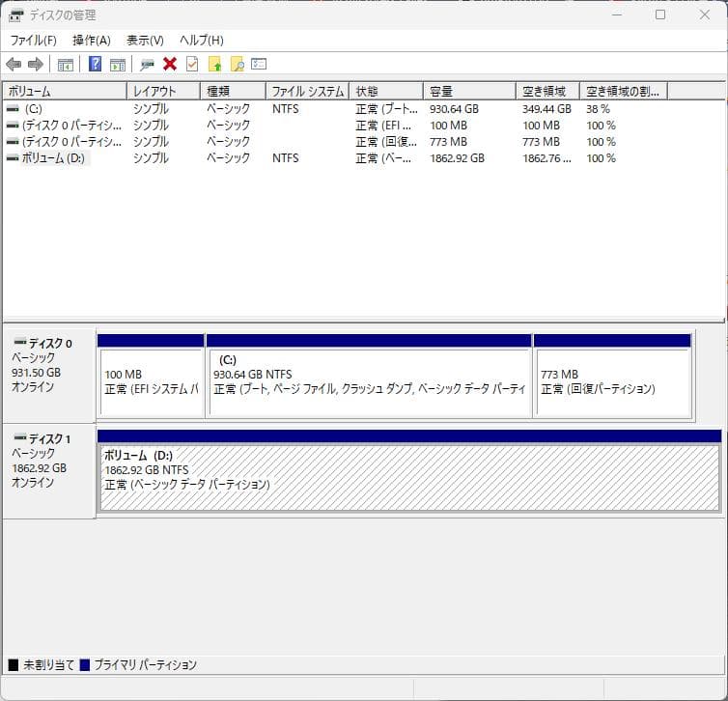The width and height of the screenshot is (728, 701).
Task: Click NTFS cell in the (D:) list row
Action: (286, 158)
